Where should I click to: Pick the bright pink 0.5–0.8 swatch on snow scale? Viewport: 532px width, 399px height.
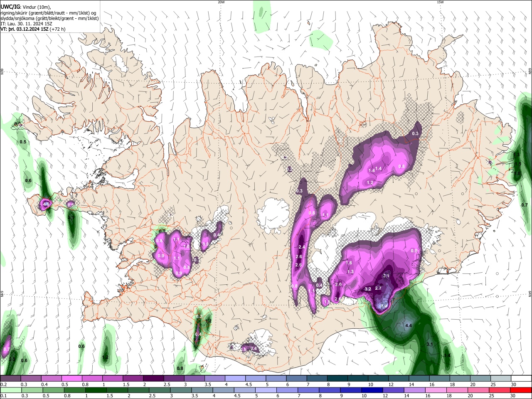71,379
